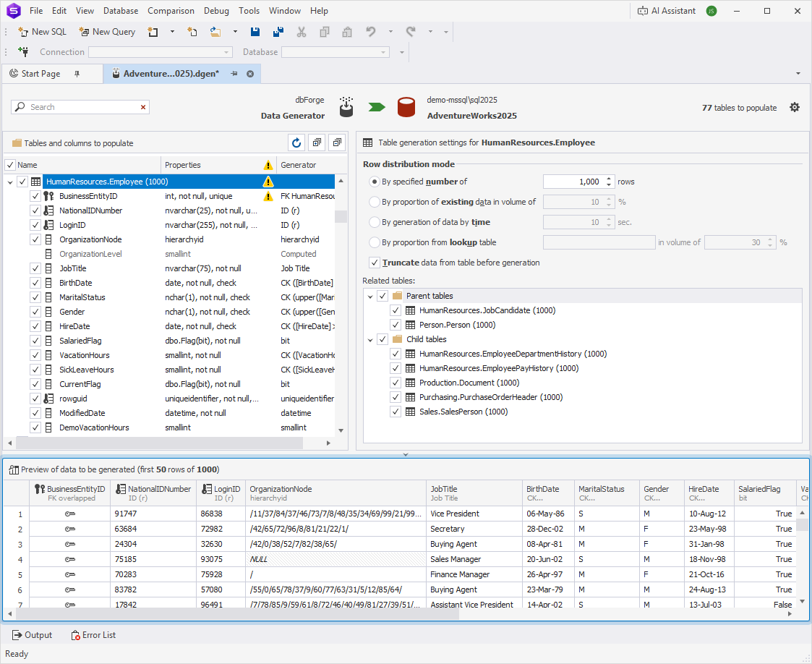Click the Paste clipboard icon
The height and width of the screenshot is (664, 812).
(347, 32)
